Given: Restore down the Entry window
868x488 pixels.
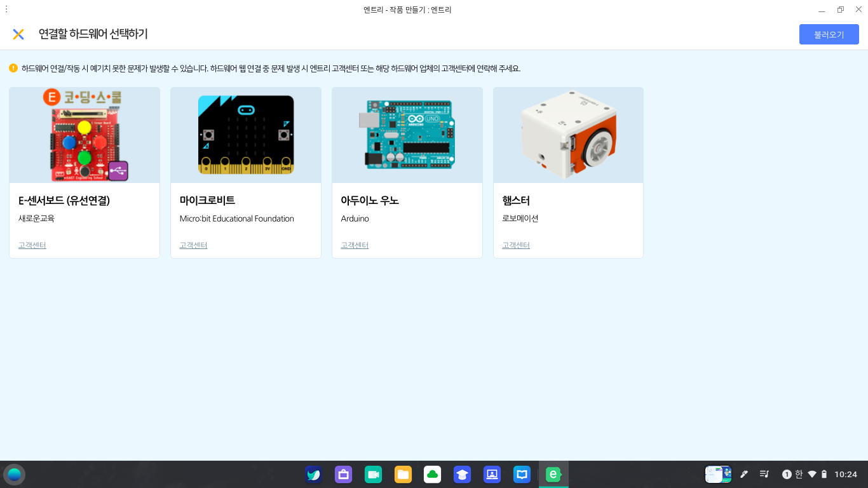Looking at the screenshot, I should point(841,10).
